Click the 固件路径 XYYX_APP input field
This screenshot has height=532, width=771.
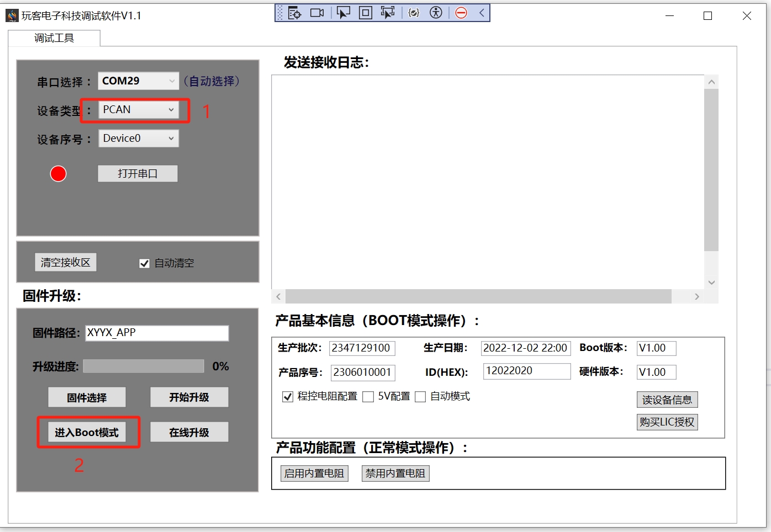pos(157,333)
